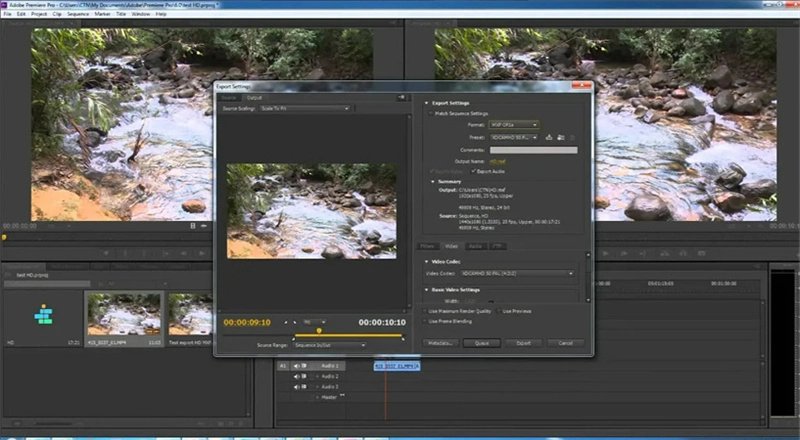Click the Export button
This screenshot has width=800, height=440.
click(523, 343)
